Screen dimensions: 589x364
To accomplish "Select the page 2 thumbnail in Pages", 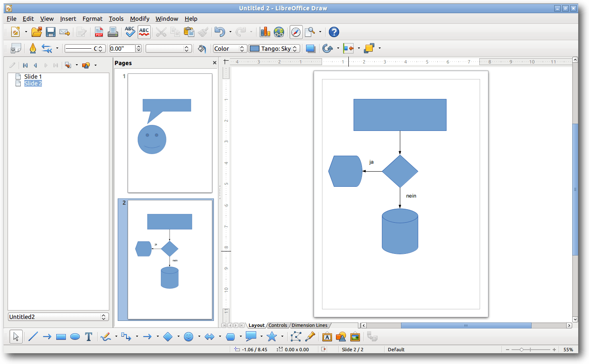I will pos(170,259).
